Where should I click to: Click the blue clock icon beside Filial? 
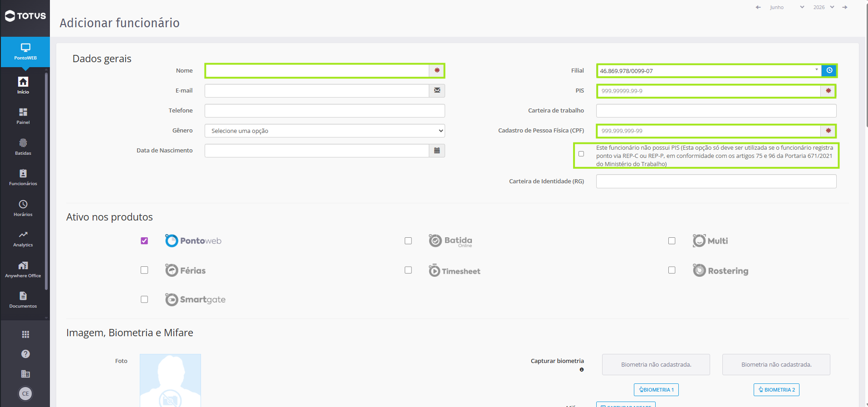[829, 70]
